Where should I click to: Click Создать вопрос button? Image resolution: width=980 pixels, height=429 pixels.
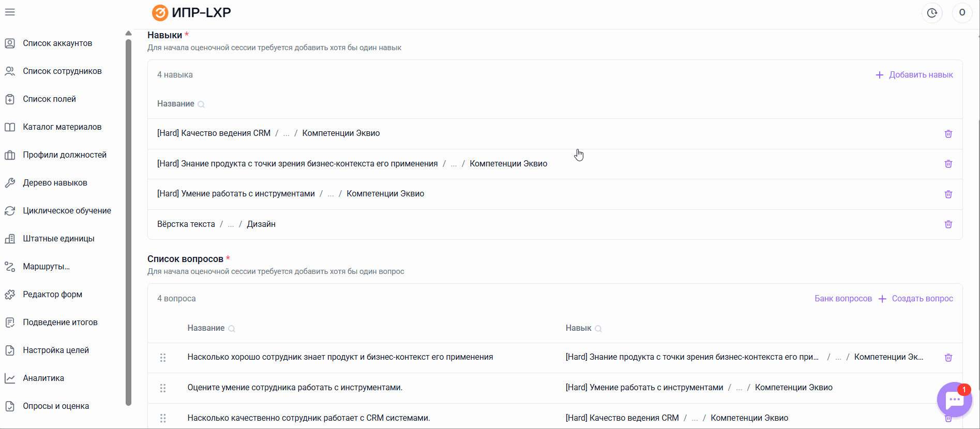tap(916, 299)
